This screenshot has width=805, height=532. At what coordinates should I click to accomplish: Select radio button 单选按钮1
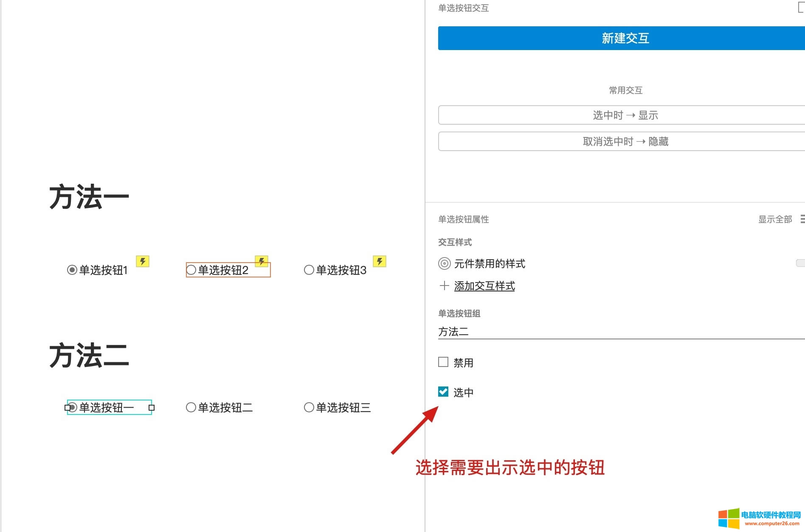(72, 270)
